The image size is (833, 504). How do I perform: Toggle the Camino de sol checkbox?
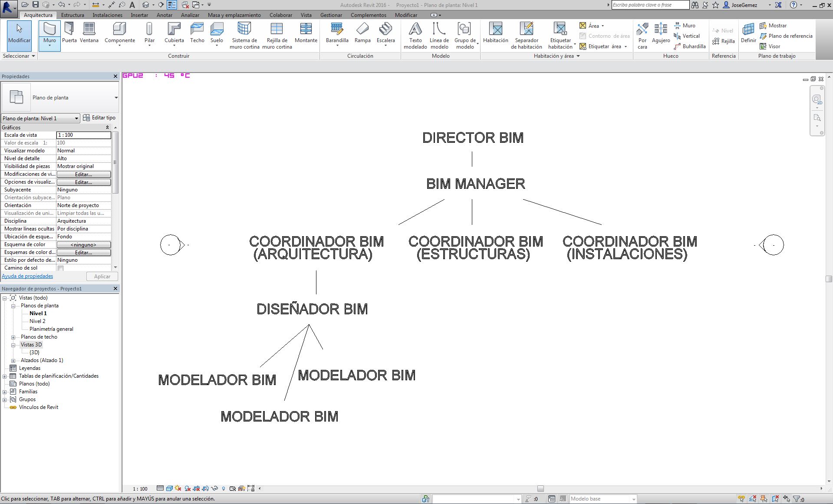[x=61, y=268]
